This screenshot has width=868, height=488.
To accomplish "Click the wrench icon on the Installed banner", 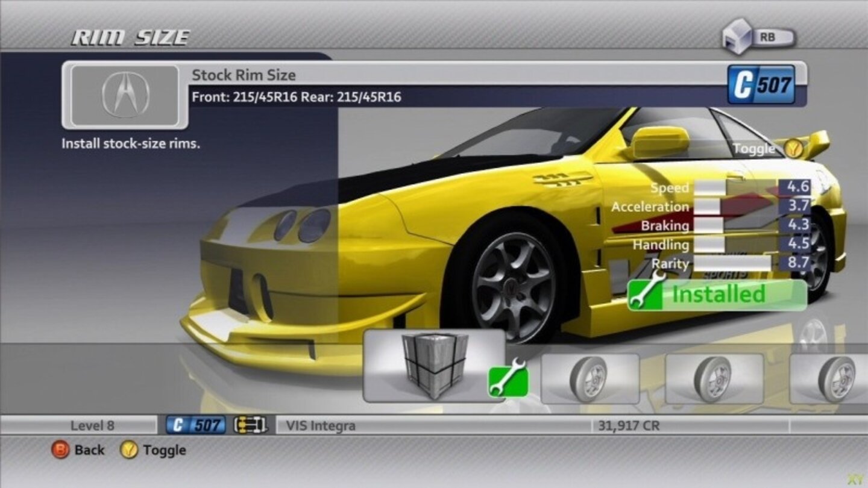I will tap(647, 291).
